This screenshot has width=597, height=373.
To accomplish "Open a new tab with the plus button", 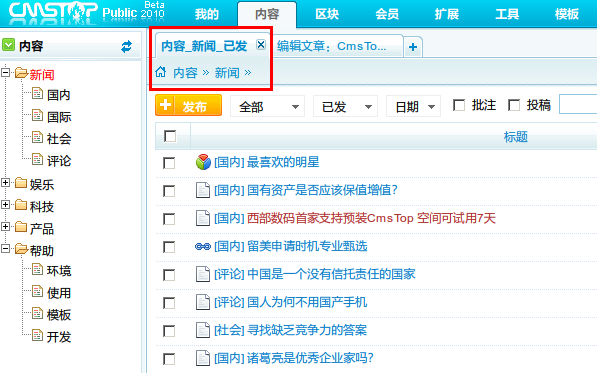I will 413,47.
